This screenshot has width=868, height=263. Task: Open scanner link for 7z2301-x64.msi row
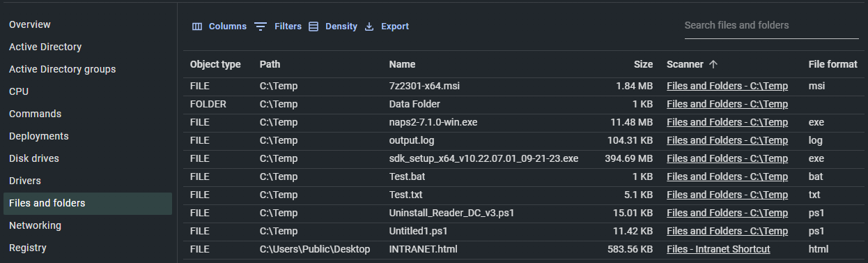[727, 86]
